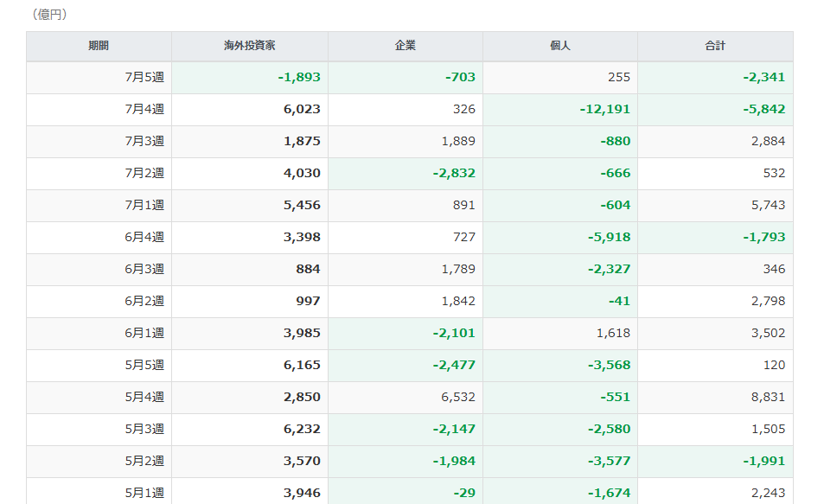824x504 pixels.
Task: Click the -2,832 corporate value
Action: click(454, 174)
